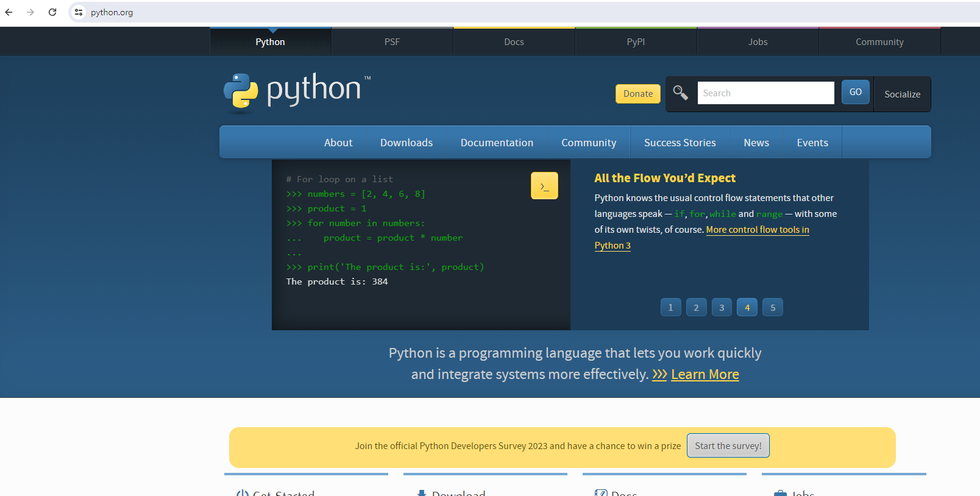Click the GO search button
The image size is (980, 496).
(856, 92)
